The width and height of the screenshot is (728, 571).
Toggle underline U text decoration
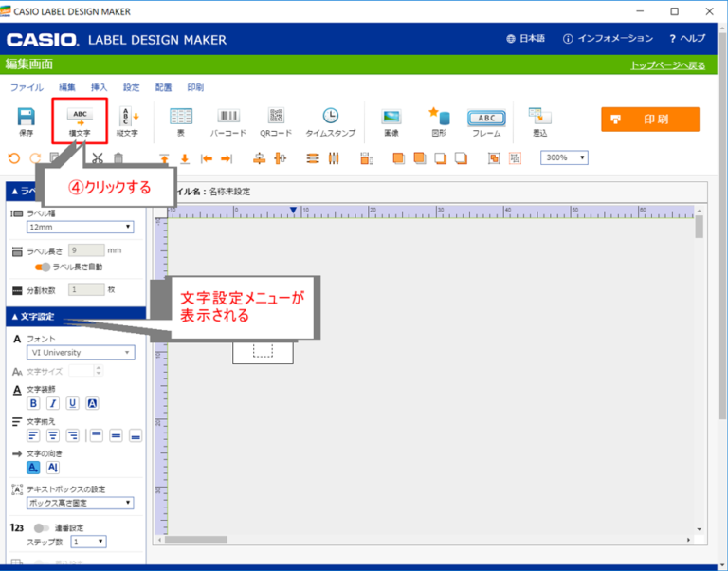coord(72,403)
